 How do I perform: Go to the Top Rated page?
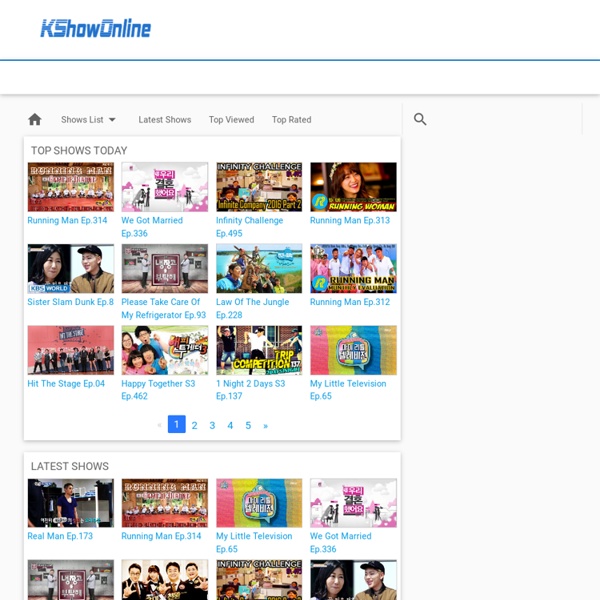291,120
